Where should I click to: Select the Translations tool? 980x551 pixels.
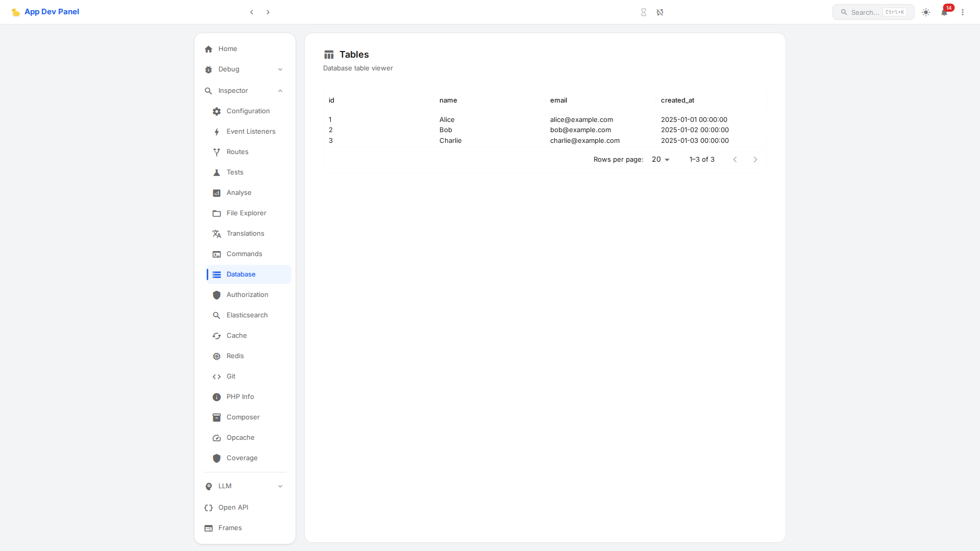pyautogui.click(x=245, y=233)
